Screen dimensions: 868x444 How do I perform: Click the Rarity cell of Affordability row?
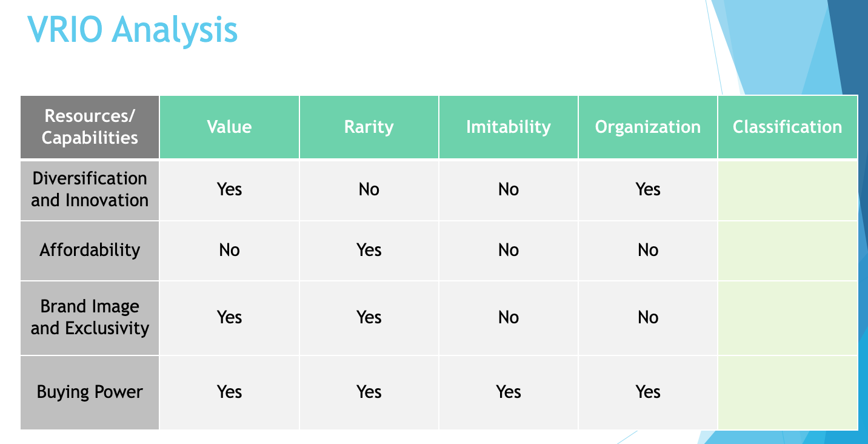[369, 251]
